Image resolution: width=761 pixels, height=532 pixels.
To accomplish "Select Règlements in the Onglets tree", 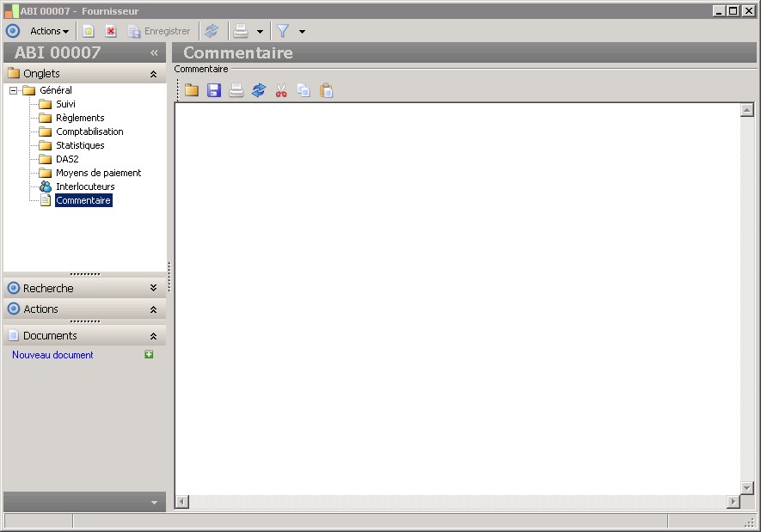I will click(80, 118).
